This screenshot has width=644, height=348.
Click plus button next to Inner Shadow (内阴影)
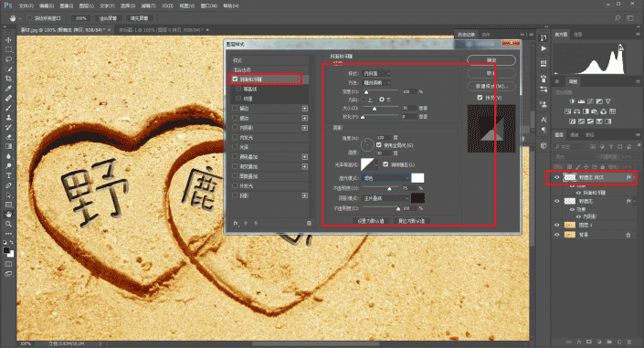point(305,128)
